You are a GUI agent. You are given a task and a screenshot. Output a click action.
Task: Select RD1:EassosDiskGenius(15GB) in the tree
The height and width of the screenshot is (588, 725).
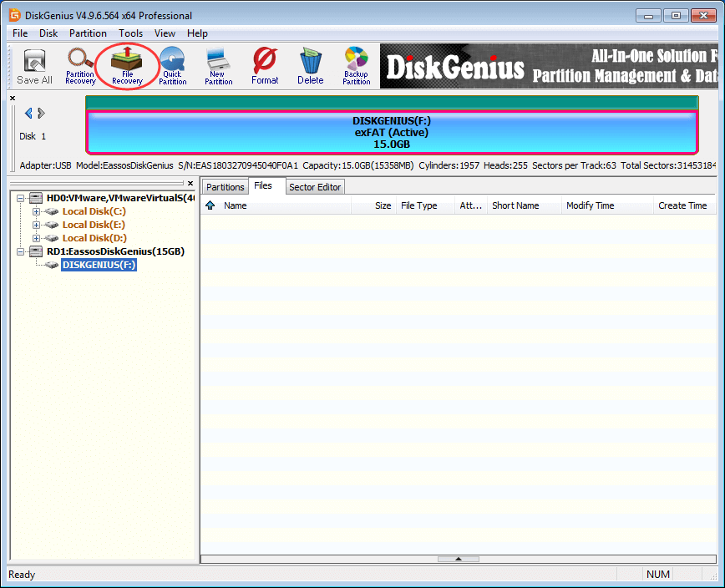115,251
